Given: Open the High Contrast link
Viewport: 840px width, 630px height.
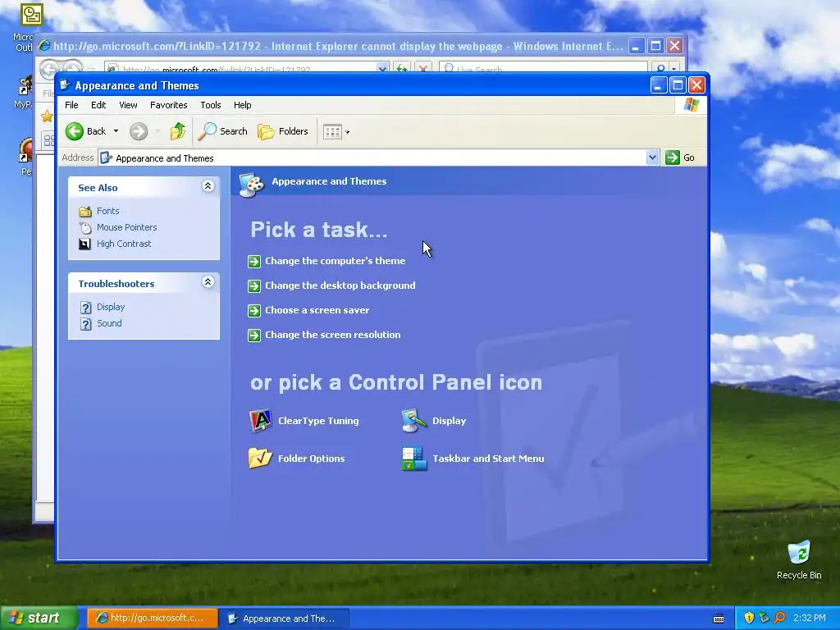Looking at the screenshot, I should tap(124, 244).
